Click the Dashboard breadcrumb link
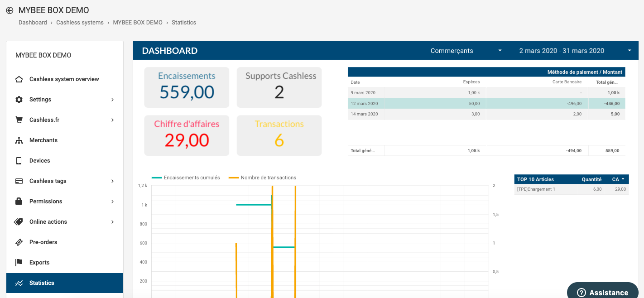Image resolution: width=644 pixels, height=298 pixels. (x=33, y=23)
